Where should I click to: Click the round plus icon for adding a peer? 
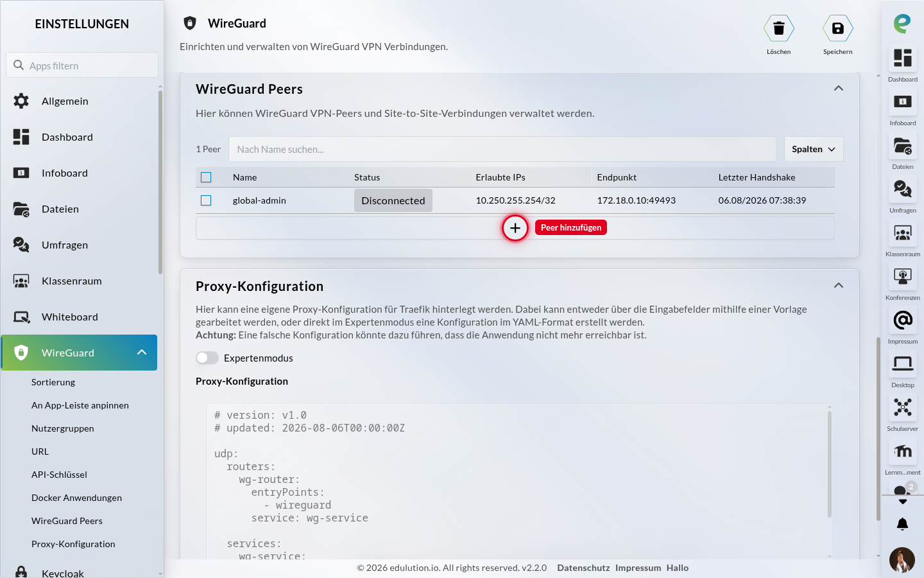[x=515, y=228]
